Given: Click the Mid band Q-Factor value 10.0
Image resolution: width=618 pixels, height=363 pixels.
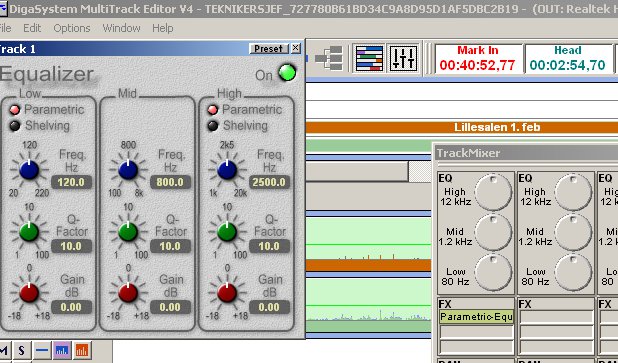Looking at the screenshot, I should click(x=170, y=246).
